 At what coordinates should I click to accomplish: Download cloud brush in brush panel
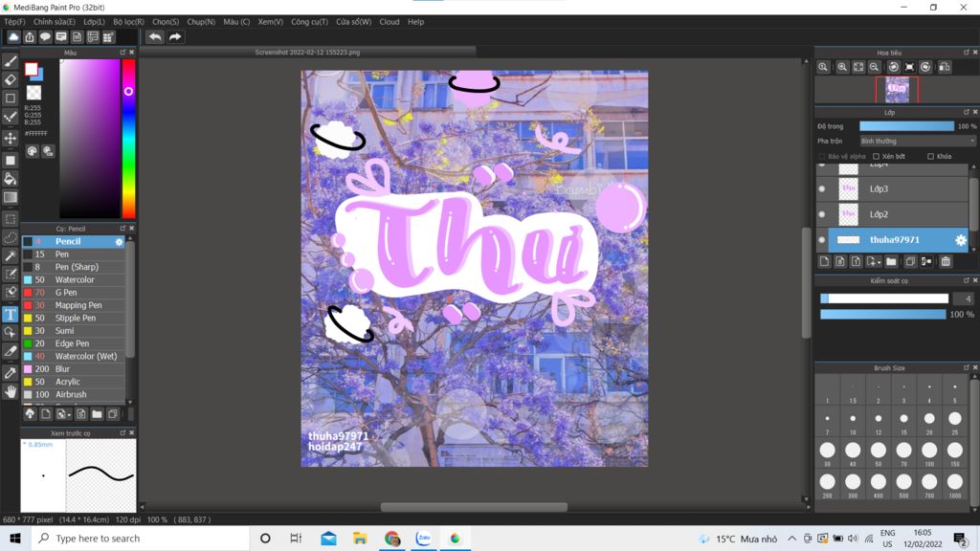[x=30, y=414]
